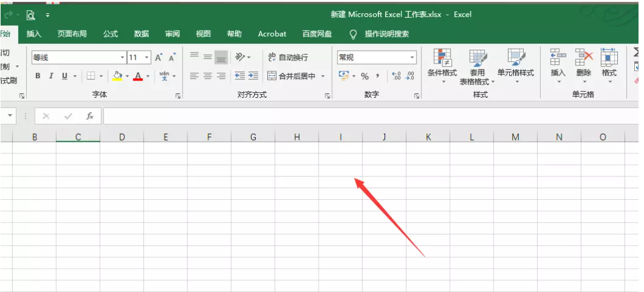Click accounting number format icon
This screenshot has height=292, width=644.
pyautogui.click(x=343, y=76)
